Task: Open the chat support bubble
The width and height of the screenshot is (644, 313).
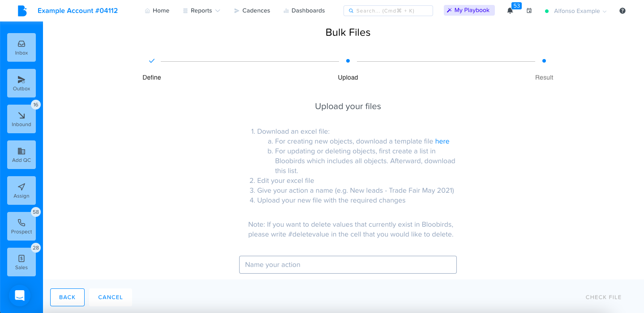Action: 20,296
